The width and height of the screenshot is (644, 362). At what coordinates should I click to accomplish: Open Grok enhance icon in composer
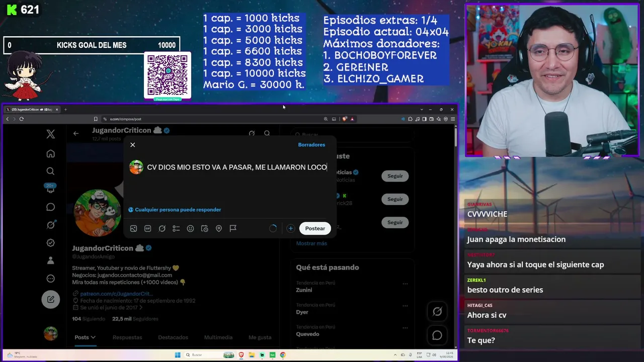click(x=162, y=228)
